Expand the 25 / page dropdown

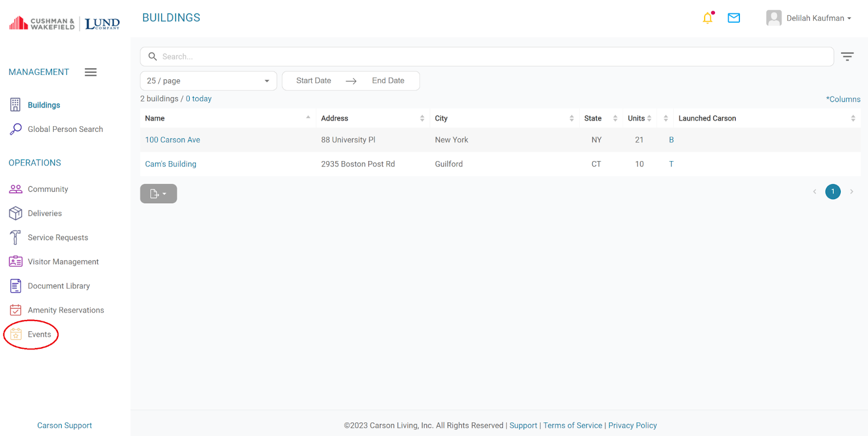coord(208,81)
